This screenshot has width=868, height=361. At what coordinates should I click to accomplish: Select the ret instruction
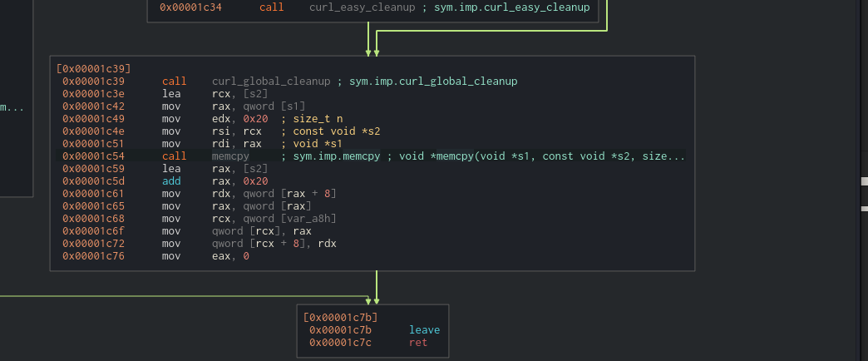[x=418, y=342]
